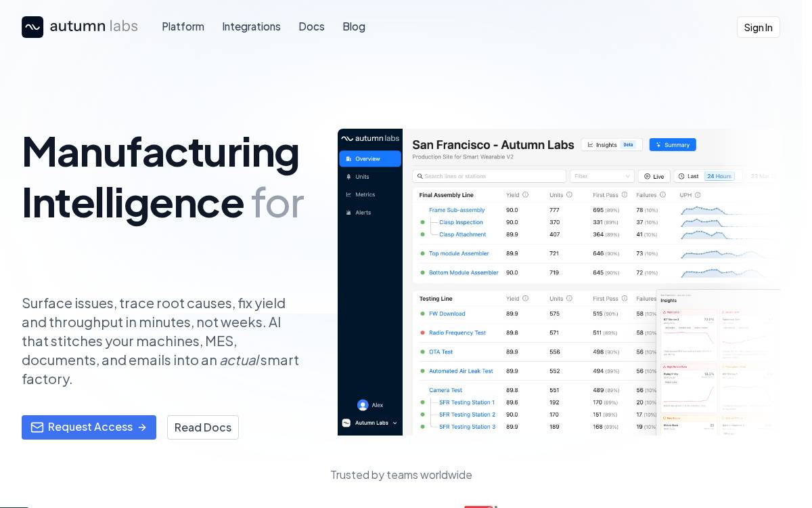Image resolution: width=812 pixels, height=508 pixels.
Task: Open the SFR Testing Station 3 link
Action: (x=467, y=427)
